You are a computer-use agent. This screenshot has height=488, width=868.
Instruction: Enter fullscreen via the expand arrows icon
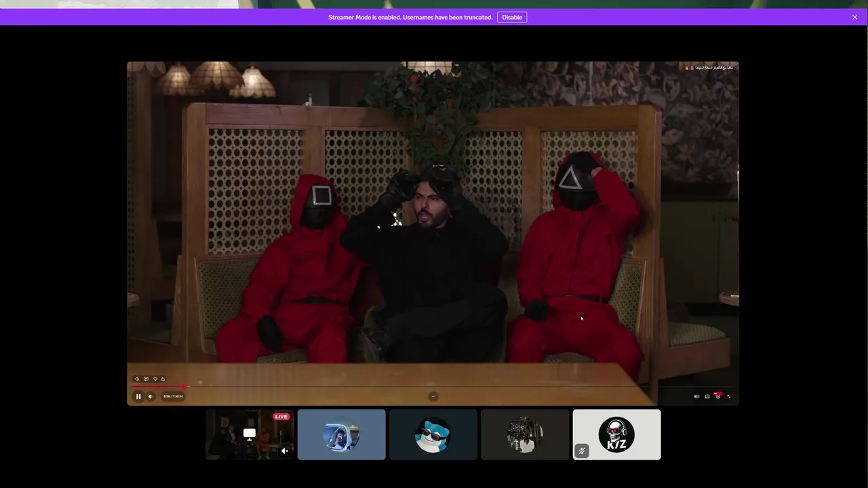[x=729, y=396]
